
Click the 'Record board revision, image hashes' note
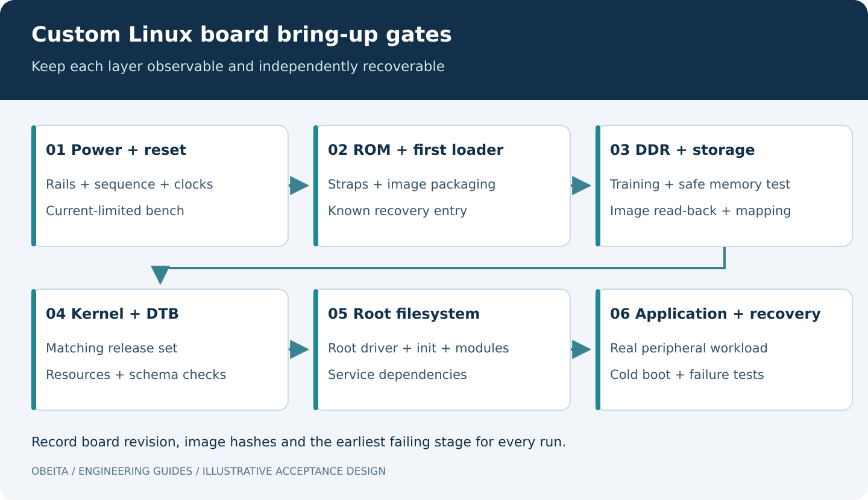tap(298, 442)
